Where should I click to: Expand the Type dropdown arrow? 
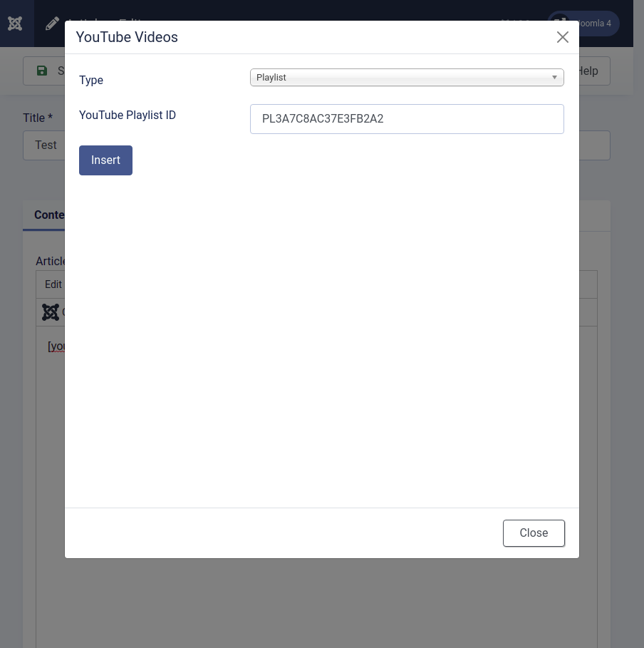coord(554,77)
